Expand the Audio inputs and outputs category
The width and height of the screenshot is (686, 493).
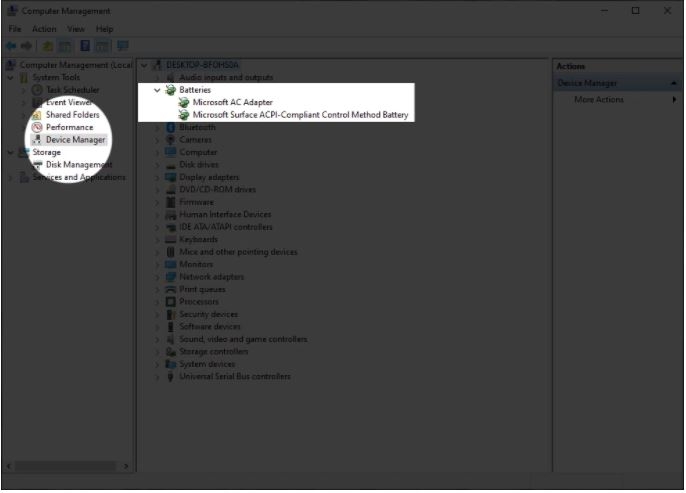(157, 78)
